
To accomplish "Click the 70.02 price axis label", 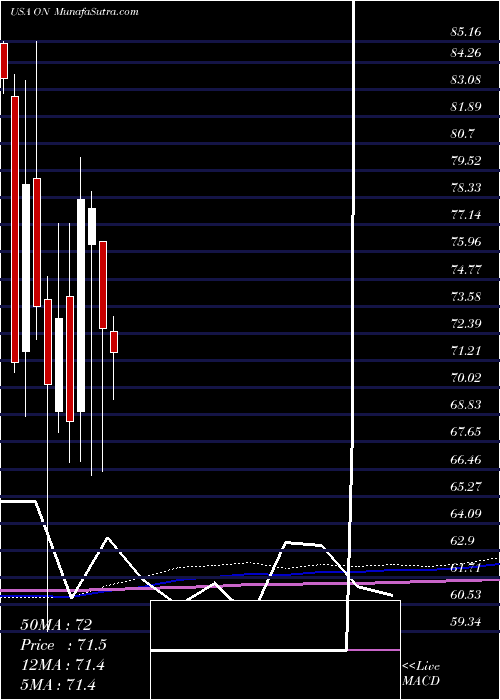I will [x=466, y=378].
